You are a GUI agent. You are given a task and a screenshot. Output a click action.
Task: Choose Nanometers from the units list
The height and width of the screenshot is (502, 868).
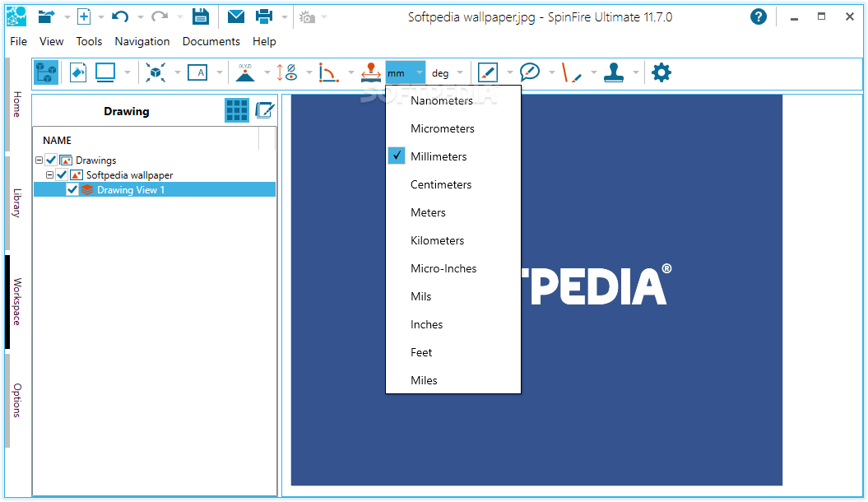453,100
